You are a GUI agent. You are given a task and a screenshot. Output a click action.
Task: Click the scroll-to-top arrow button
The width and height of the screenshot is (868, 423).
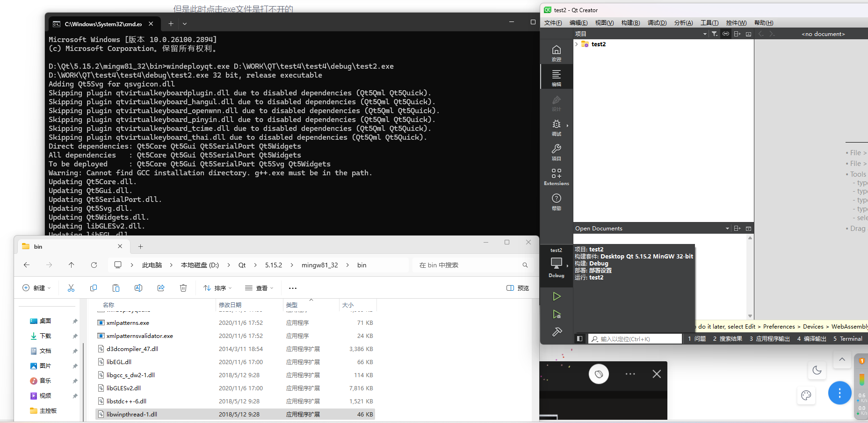pyautogui.click(x=842, y=359)
